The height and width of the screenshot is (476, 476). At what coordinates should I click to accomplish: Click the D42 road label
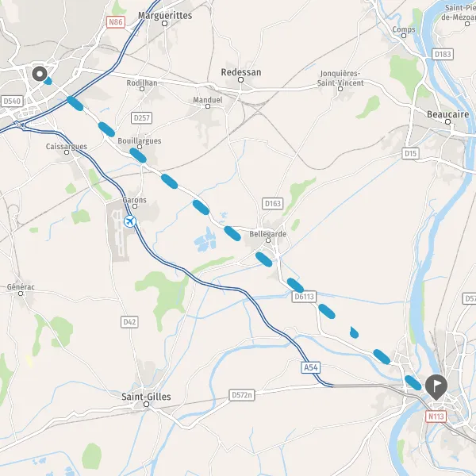(x=129, y=322)
